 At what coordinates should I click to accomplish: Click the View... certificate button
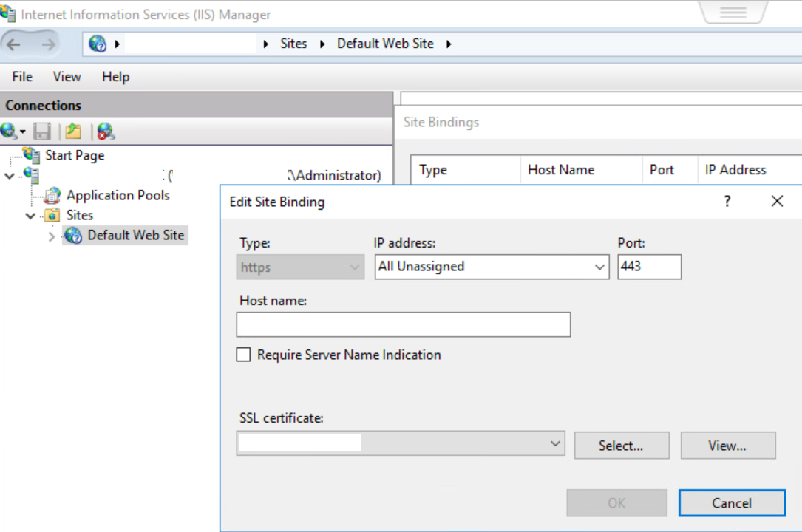click(727, 446)
